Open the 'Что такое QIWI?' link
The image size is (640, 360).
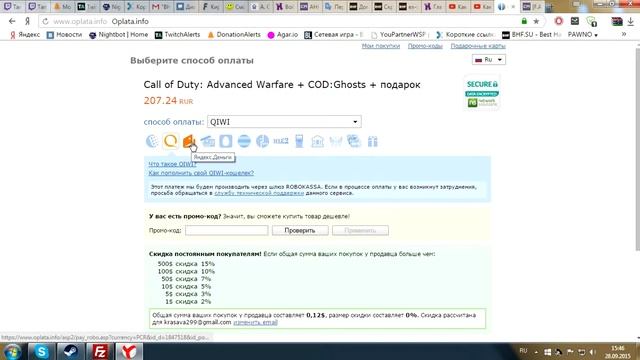pos(172,164)
